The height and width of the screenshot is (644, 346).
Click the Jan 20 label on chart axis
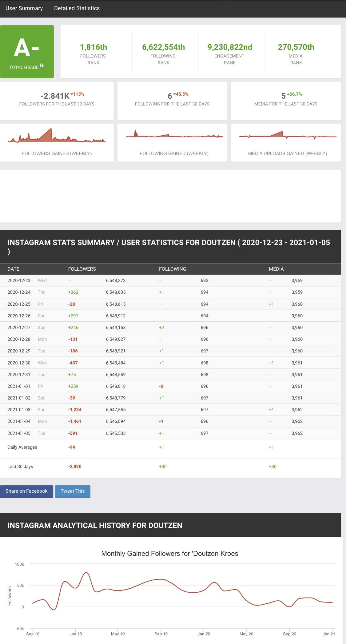(x=204, y=634)
